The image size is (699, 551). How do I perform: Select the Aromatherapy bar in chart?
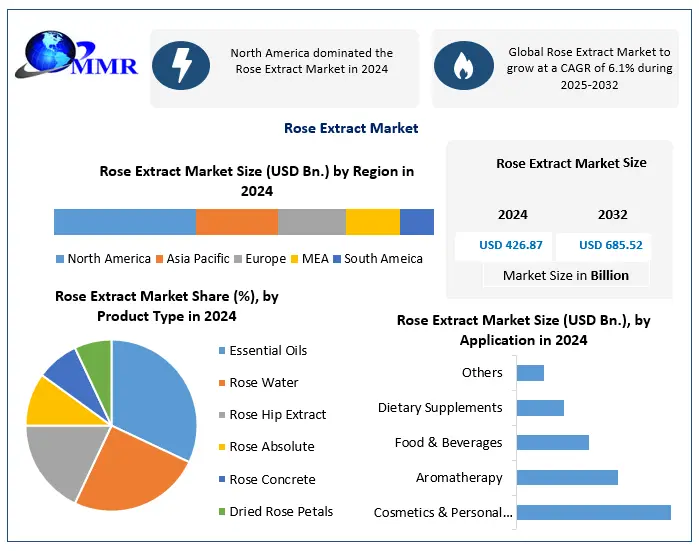tap(567, 477)
